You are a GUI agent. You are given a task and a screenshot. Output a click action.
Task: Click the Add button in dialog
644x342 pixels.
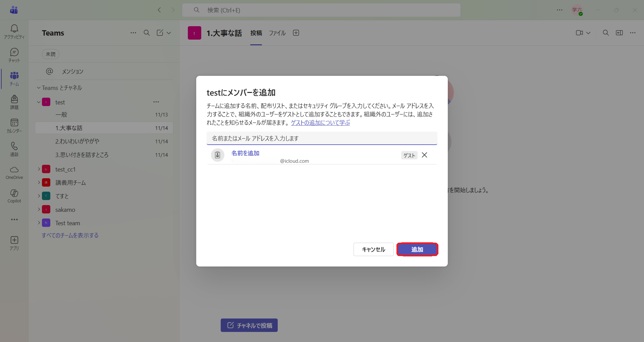(417, 249)
